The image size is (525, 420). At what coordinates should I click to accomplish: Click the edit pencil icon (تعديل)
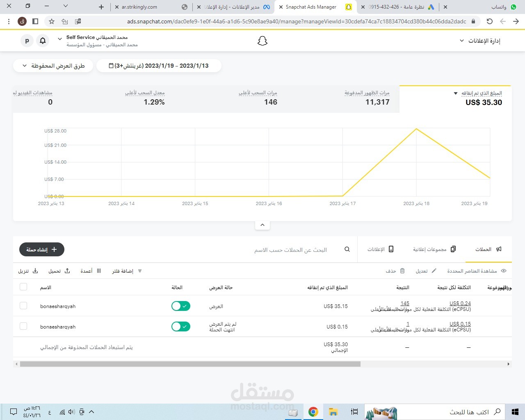(434, 271)
